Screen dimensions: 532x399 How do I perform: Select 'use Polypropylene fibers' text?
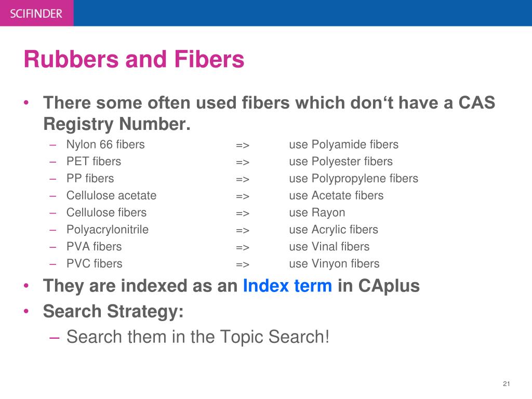pyautogui.click(x=353, y=179)
